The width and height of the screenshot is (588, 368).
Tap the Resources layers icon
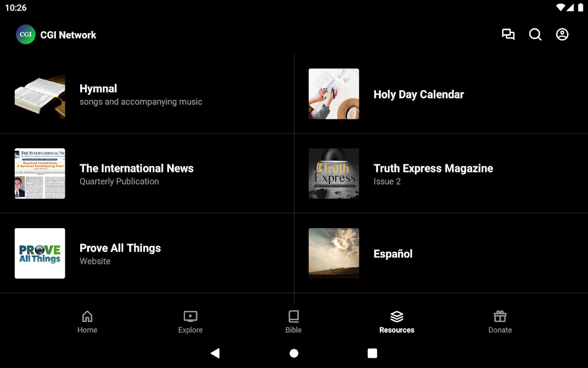tap(397, 316)
